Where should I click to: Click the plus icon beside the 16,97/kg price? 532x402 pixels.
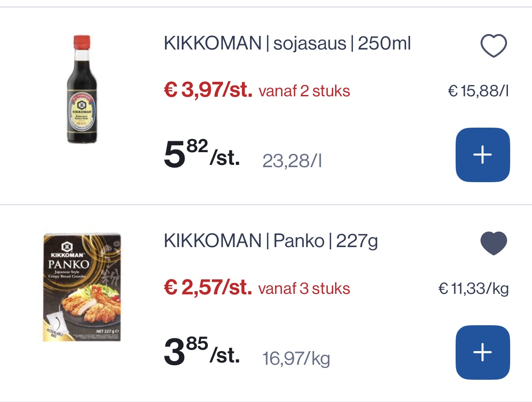pos(482,352)
